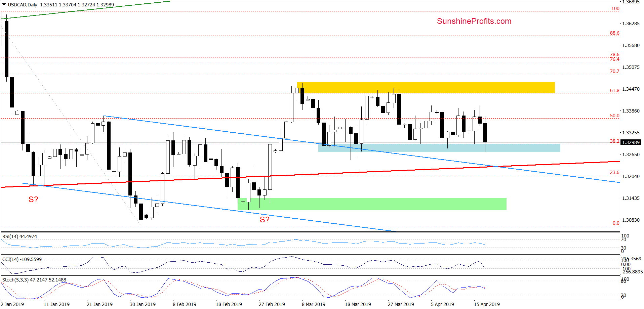Image resolution: width=644 pixels, height=309 pixels.
Task: Click price axis value 1.32040
Action: point(631,176)
